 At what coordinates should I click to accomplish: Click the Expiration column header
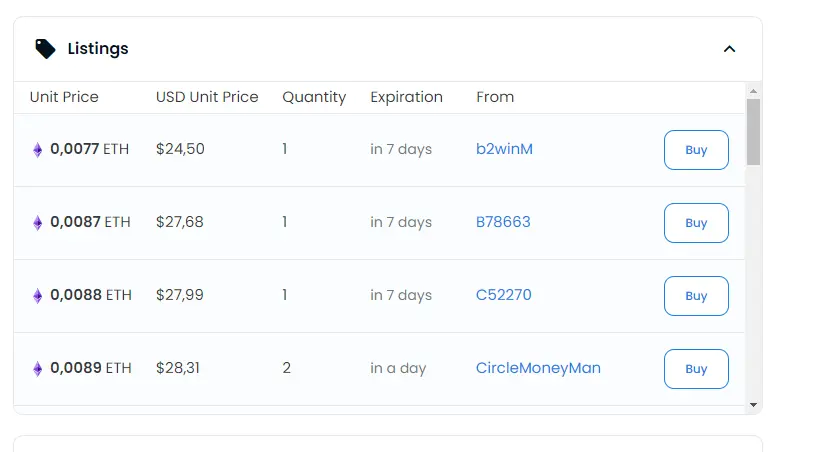[x=406, y=97]
